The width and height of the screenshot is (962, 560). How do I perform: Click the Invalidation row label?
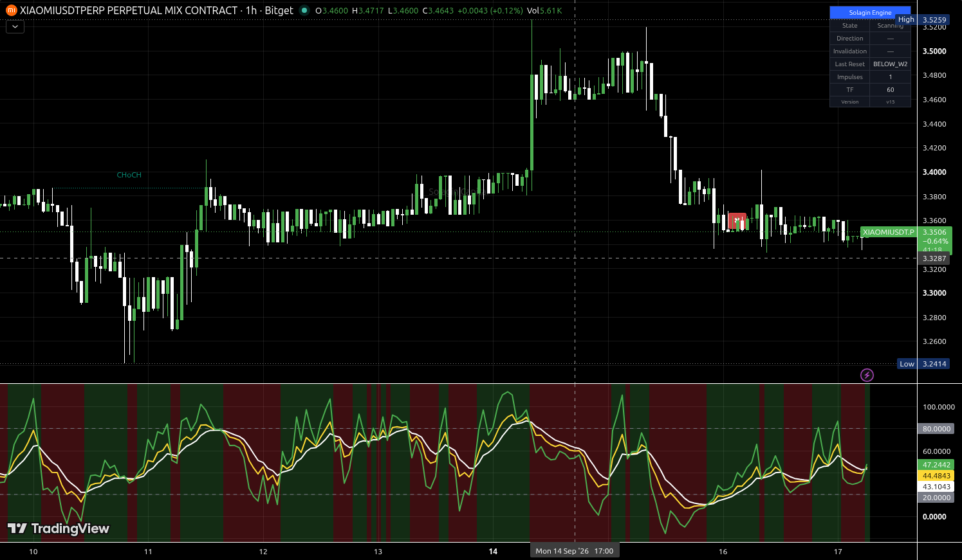[x=850, y=51]
